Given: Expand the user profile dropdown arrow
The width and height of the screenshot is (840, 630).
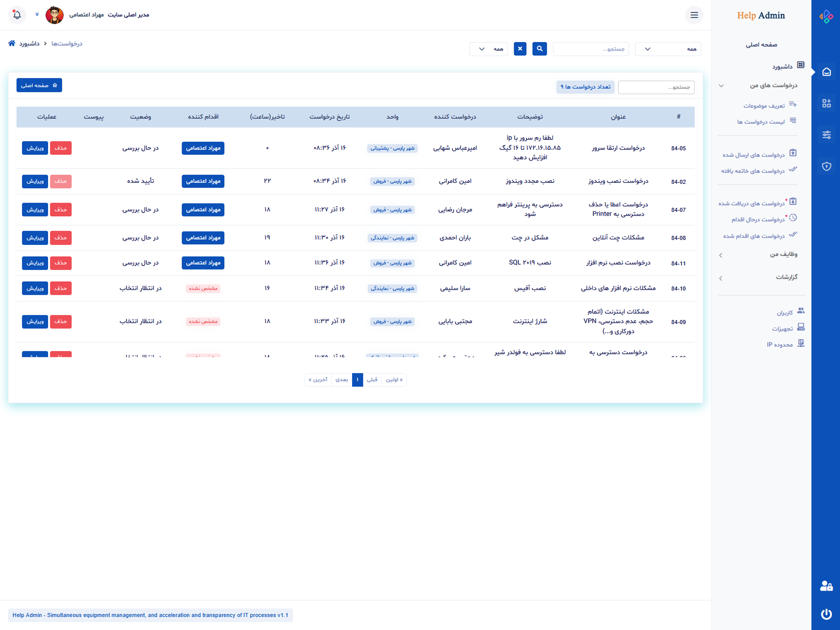Looking at the screenshot, I should pos(37,15).
